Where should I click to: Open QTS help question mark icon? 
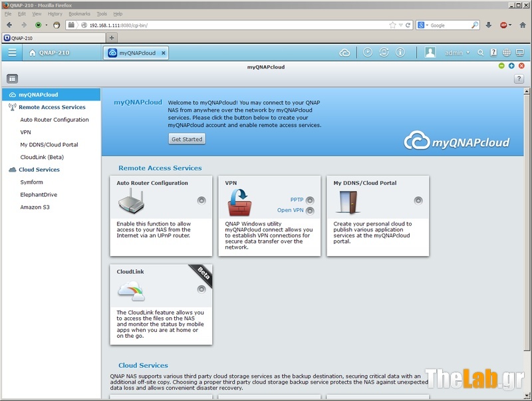493,53
